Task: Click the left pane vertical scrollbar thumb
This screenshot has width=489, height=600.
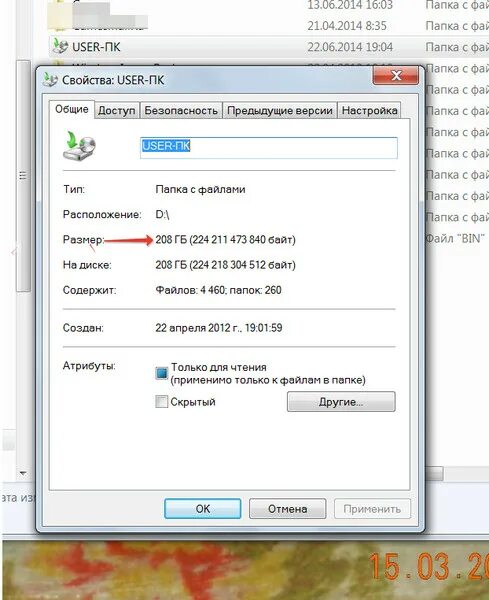Action: tap(23, 176)
